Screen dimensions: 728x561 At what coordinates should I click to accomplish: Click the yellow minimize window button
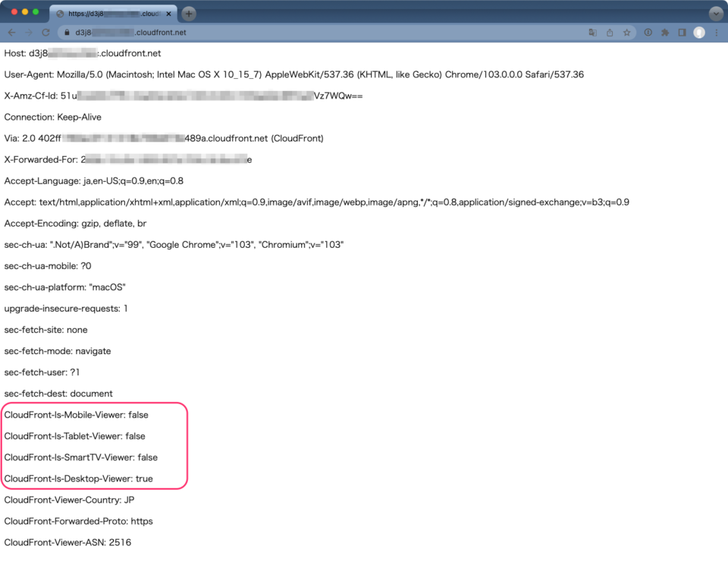(25, 13)
